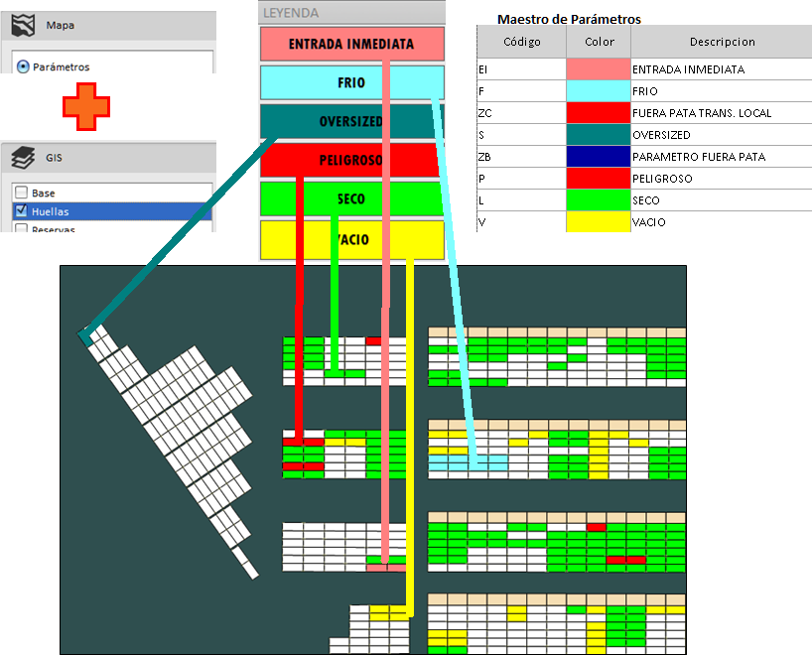Image resolution: width=812 pixels, height=655 pixels.
Task: Click the SECO legend entry
Action: pyautogui.click(x=350, y=198)
